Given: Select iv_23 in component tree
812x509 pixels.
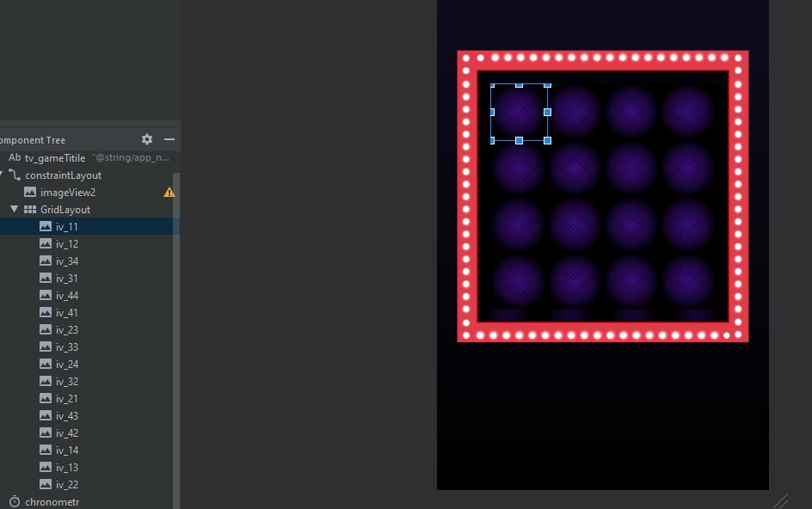Looking at the screenshot, I should click(67, 330).
